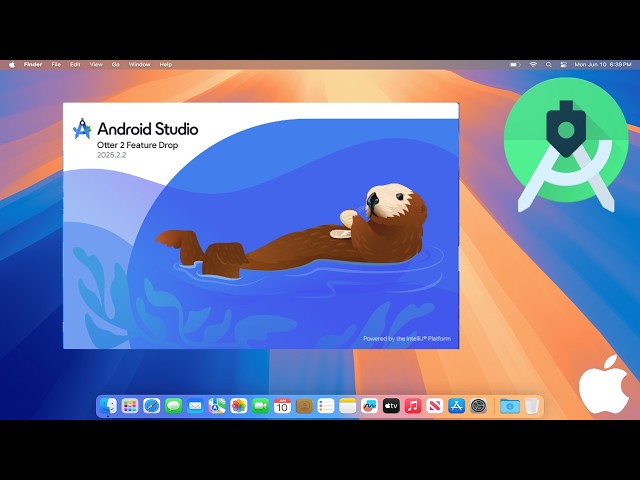Screen dimensions: 640x480
Task: Open the Downloads folder in Dock
Action: 510,406
